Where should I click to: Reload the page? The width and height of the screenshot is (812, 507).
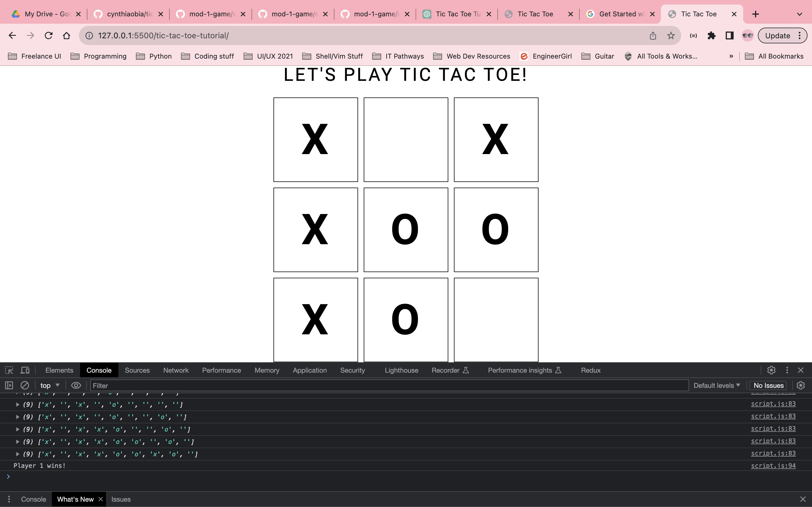point(49,35)
